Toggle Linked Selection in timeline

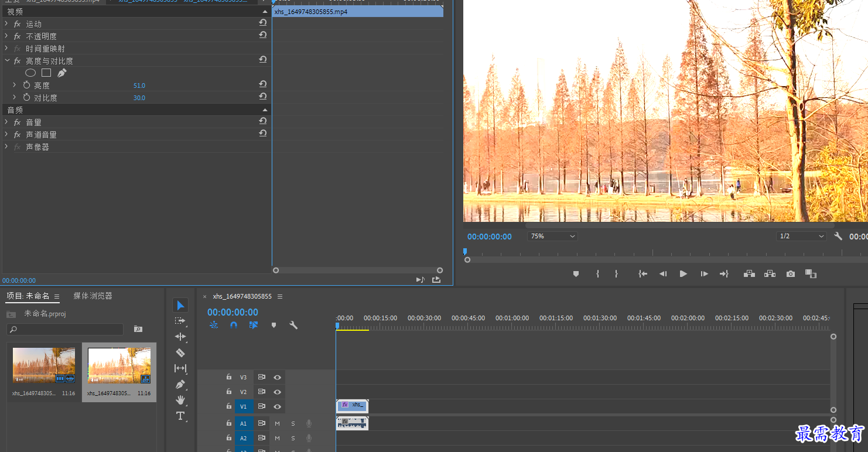click(253, 325)
